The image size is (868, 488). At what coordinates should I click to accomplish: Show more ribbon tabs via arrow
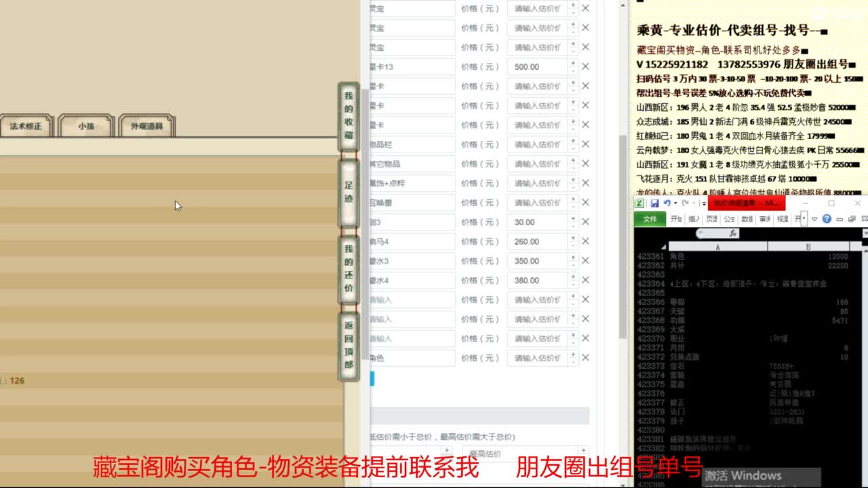tap(804, 219)
